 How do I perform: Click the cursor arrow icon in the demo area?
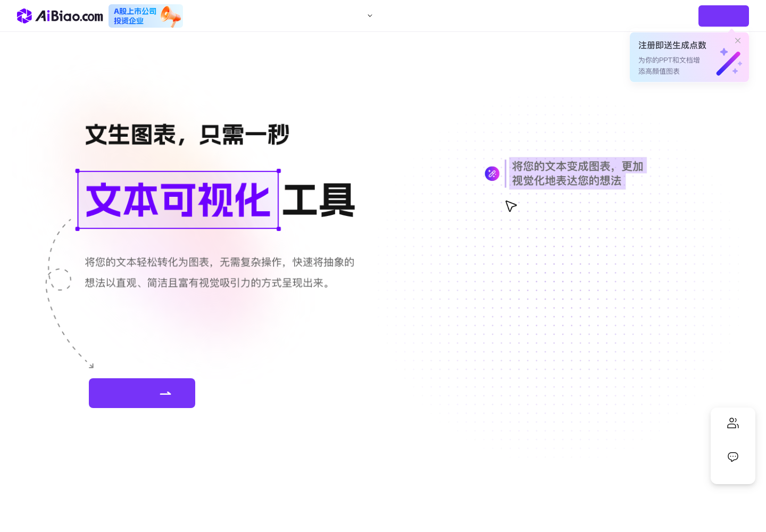(x=511, y=206)
